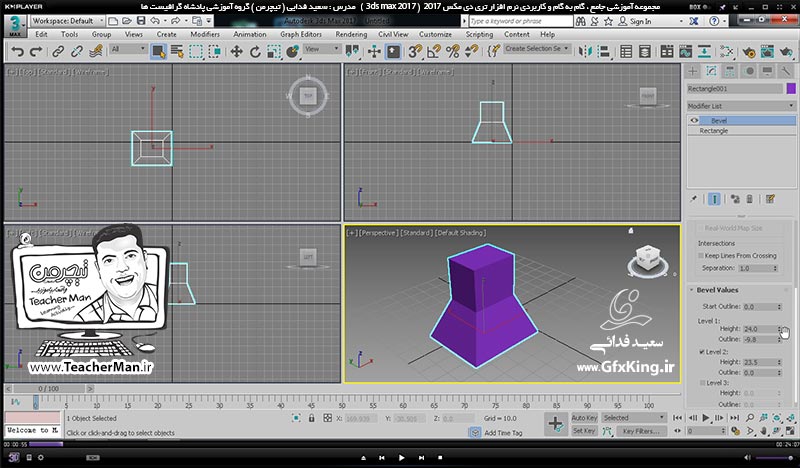The width and height of the screenshot is (800, 468).
Task: Click Level 1 Height spinner arrows
Action: tap(779, 329)
